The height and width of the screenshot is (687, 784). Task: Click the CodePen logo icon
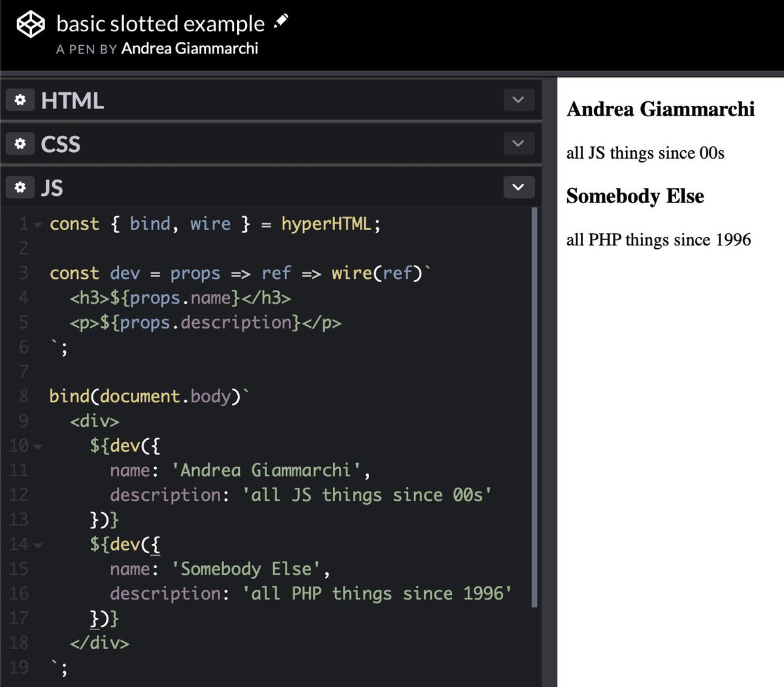[30, 25]
